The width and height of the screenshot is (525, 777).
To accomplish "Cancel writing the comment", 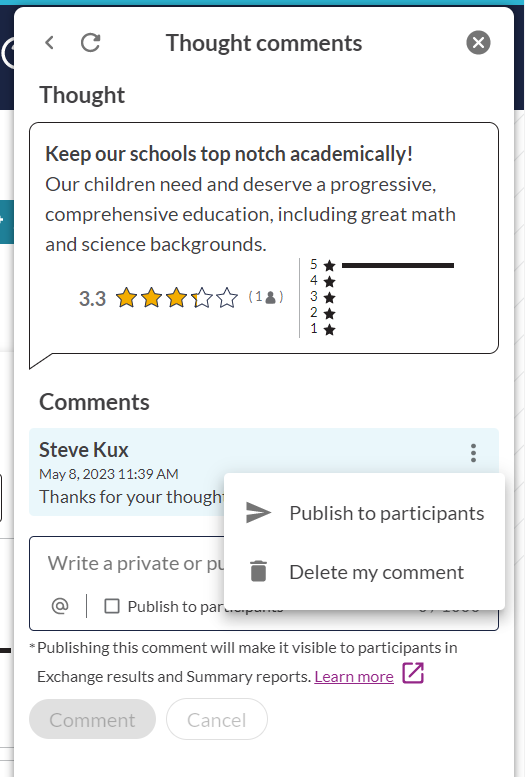I will click(217, 720).
